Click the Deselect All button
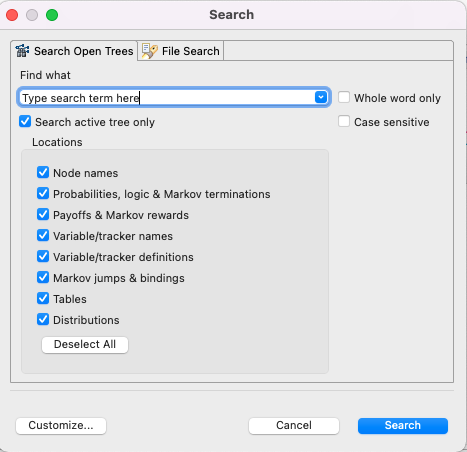This screenshot has height=452, width=467. pos(85,344)
